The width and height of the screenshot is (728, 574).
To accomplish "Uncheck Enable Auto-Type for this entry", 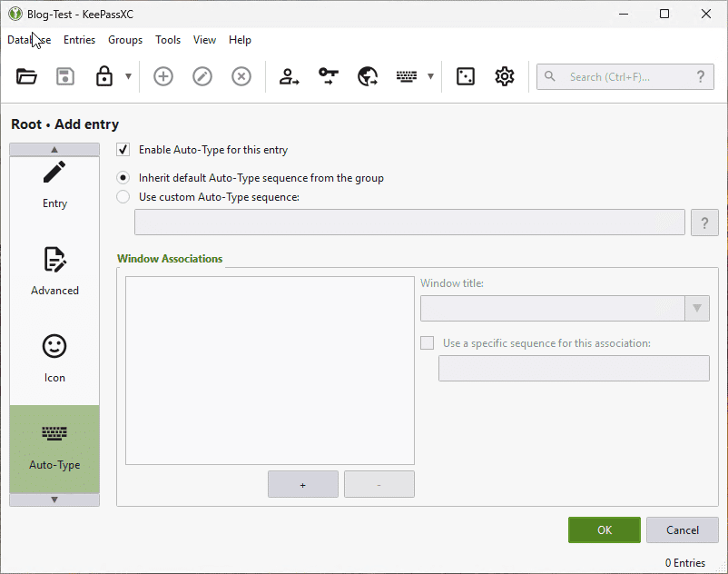I will pos(123,150).
